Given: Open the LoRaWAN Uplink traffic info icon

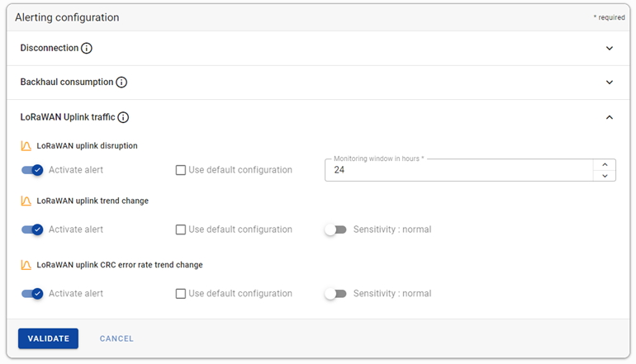Looking at the screenshot, I should (x=123, y=117).
